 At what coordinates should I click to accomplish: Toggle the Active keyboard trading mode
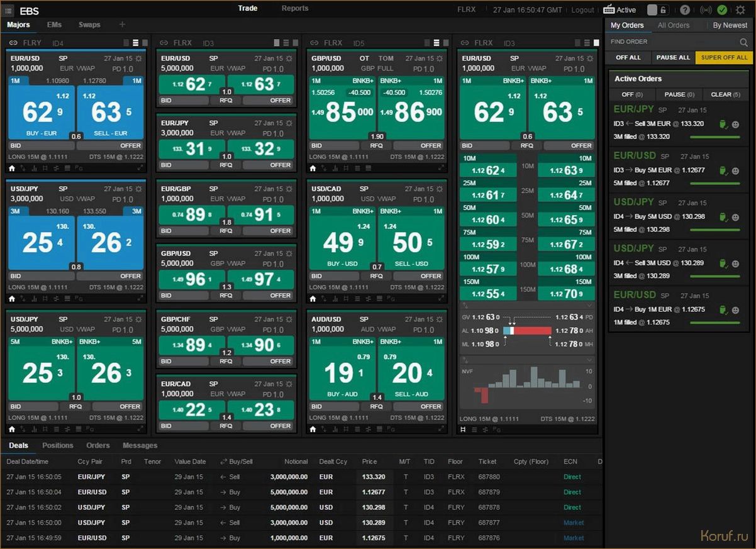[x=620, y=10]
